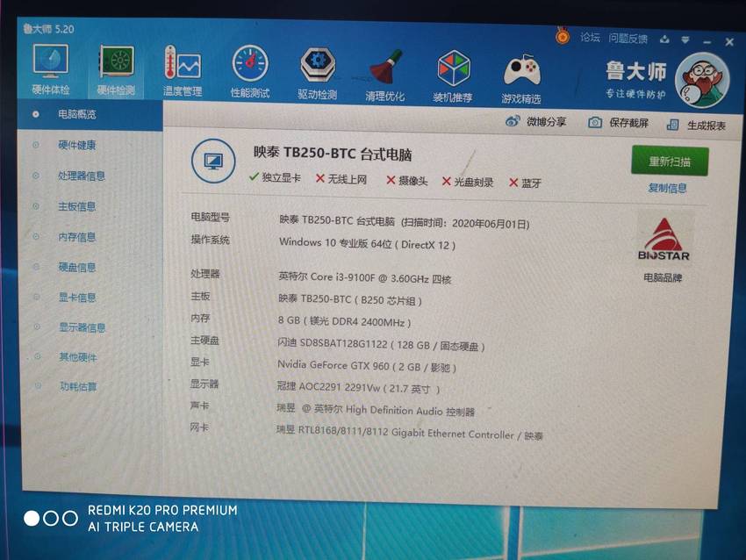This screenshot has height=560, width=746.
Task: Click the 蓝牙 status indicator
Action: (525, 183)
